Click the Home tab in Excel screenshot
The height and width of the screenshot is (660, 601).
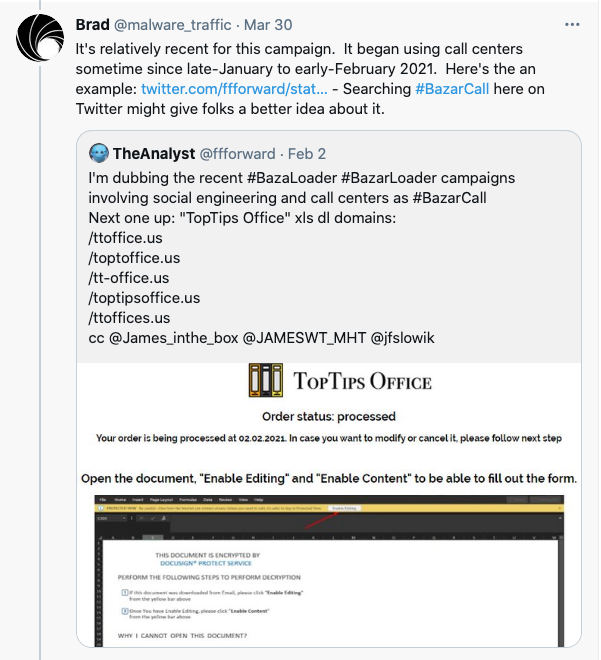coord(121,498)
